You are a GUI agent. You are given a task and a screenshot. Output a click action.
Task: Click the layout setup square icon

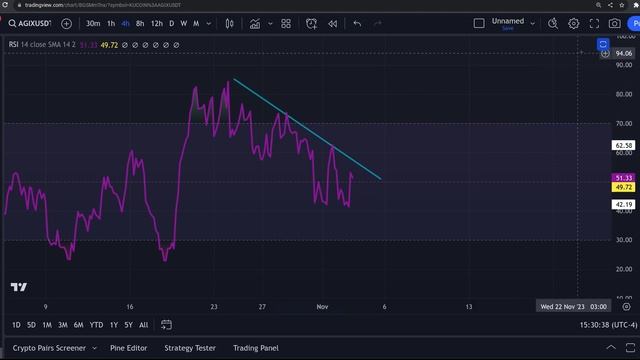coord(479,23)
